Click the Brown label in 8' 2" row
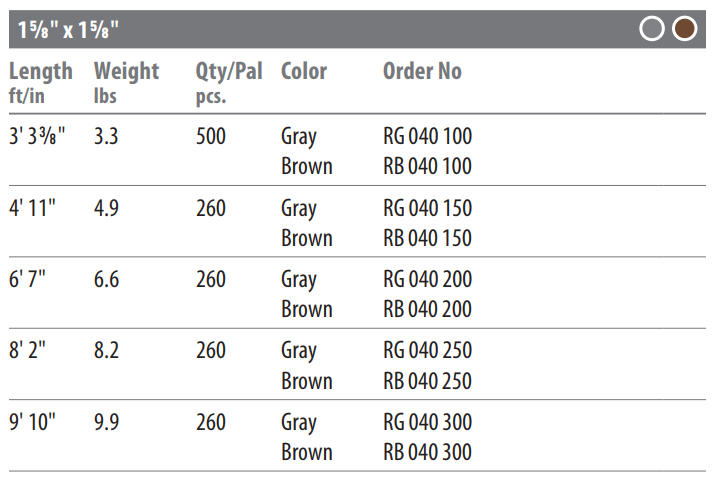Viewport: 714px width, 481px height. pos(307,381)
